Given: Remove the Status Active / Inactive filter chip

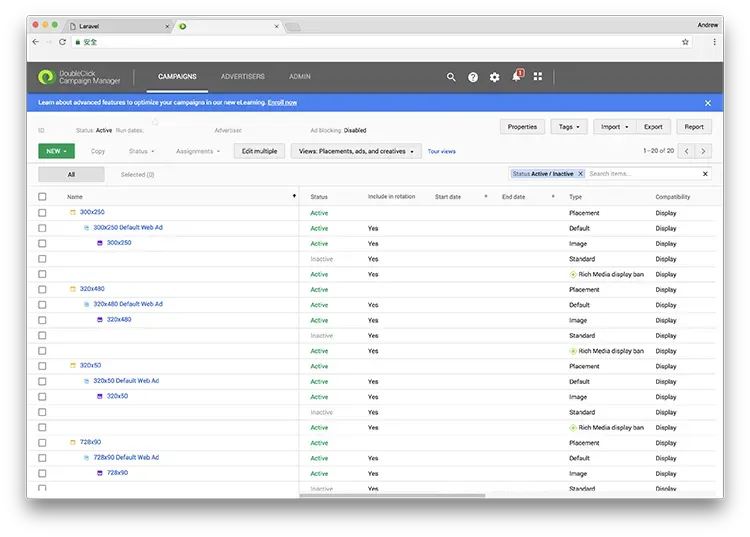Looking at the screenshot, I should pyautogui.click(x=580, y=174).
